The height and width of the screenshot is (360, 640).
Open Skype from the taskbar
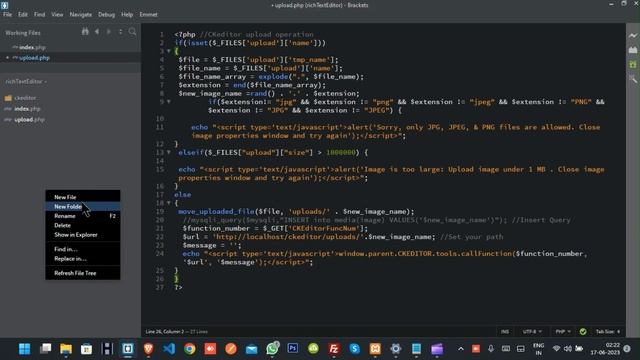354,349
